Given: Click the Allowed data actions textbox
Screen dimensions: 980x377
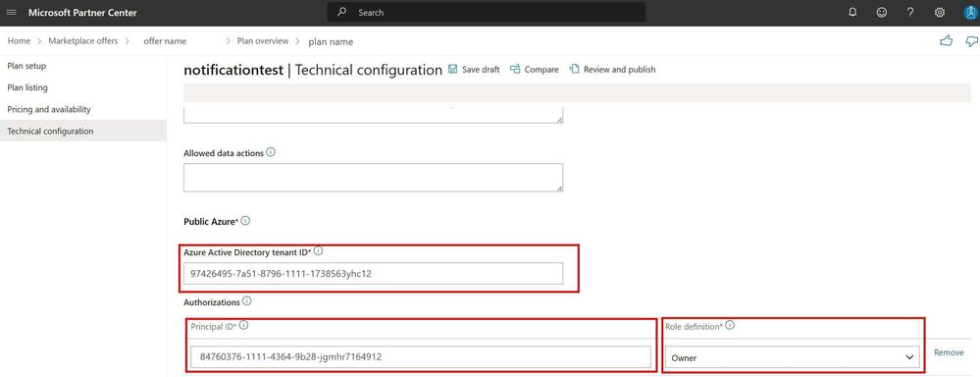Looking at the screenshot, I should tap(373, 178).
